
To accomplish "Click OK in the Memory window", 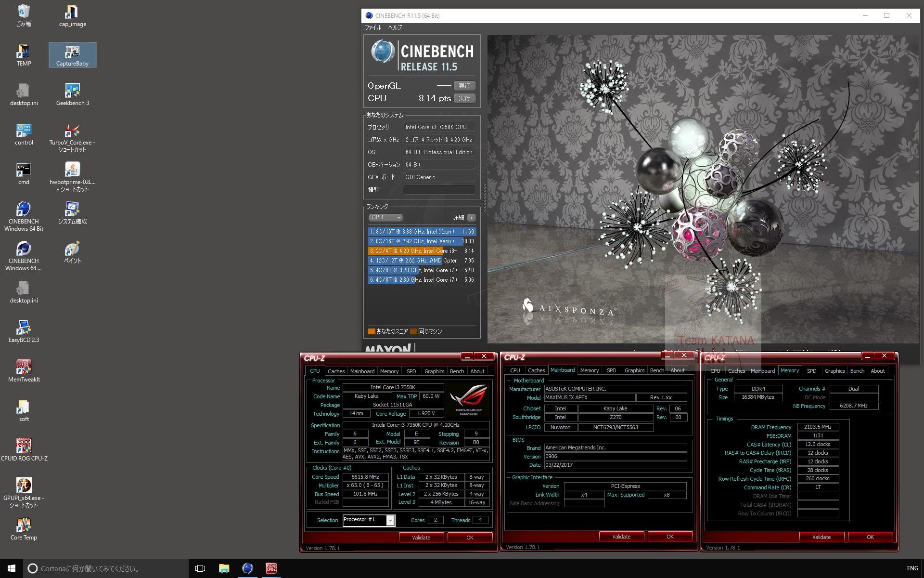I will coord(870,537).
